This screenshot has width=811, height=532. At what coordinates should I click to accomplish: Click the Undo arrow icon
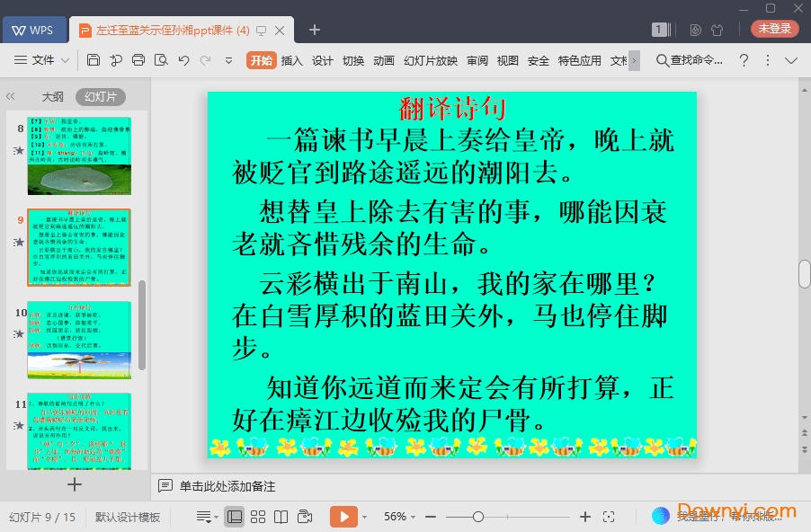pyautogui.click(x=183, y=60)
